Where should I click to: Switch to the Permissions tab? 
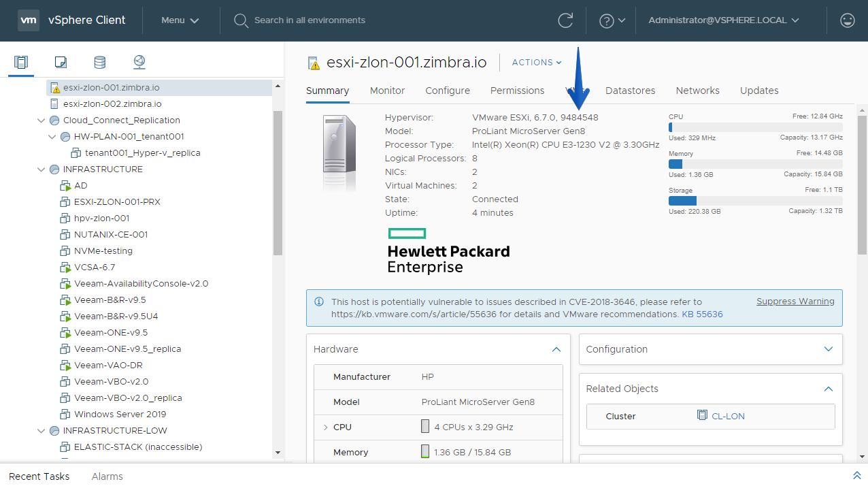coord(517,91)
